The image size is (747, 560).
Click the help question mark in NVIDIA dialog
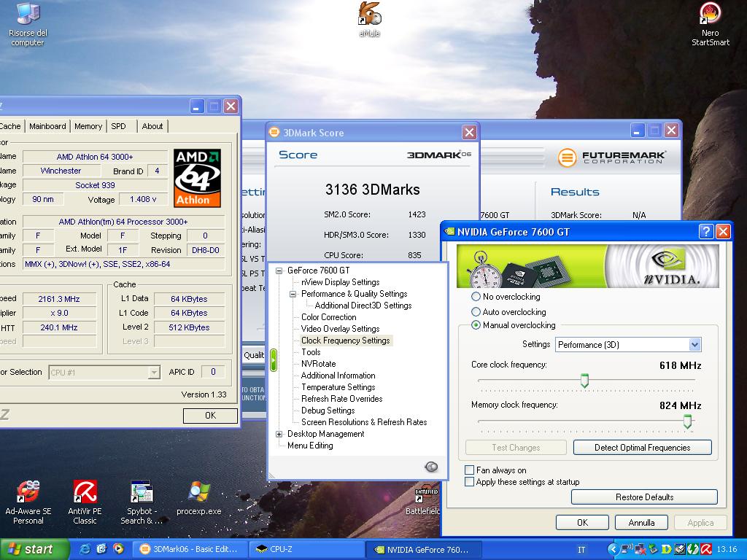(x=706, y=231)
